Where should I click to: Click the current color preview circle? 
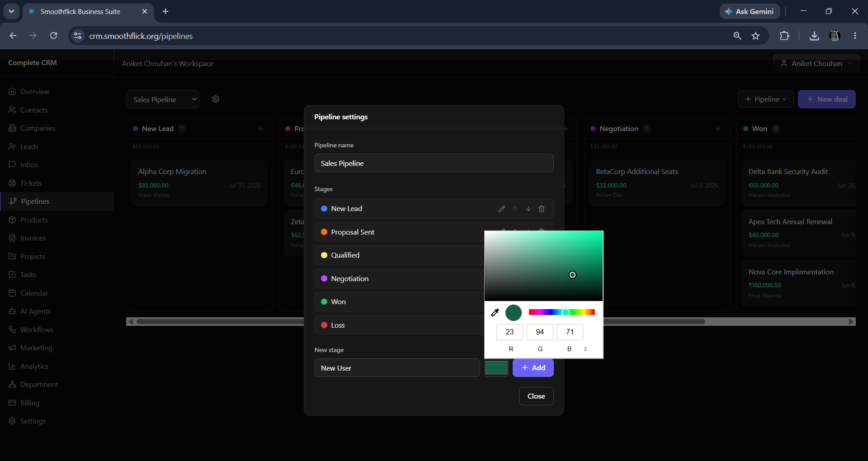click(514, 313)
